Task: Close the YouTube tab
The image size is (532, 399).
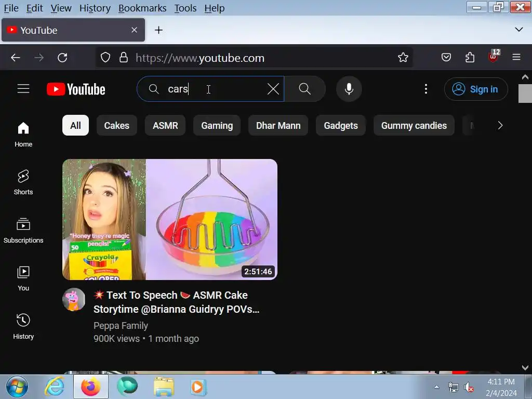Action: (135, 30)
